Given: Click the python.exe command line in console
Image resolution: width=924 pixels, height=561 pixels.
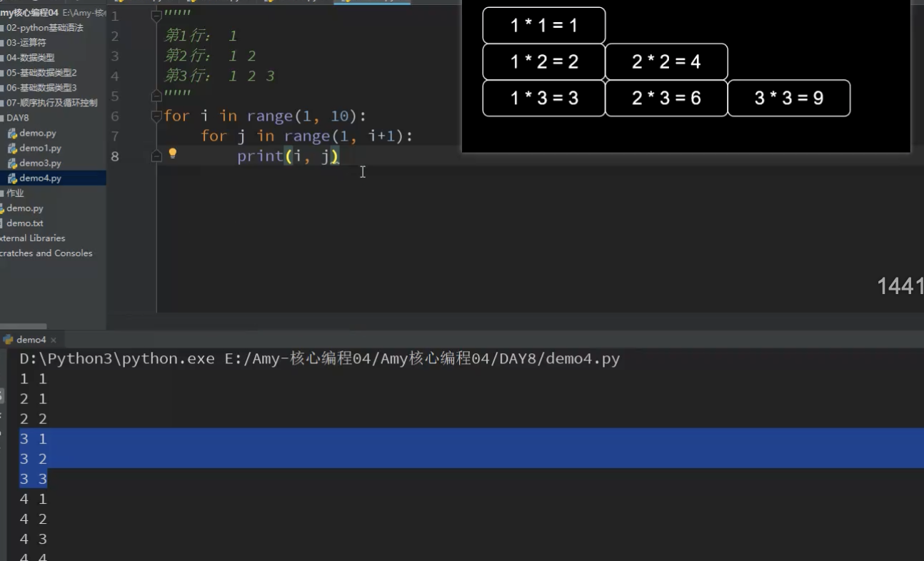Looking at the screenshot, I should point(319,359).
